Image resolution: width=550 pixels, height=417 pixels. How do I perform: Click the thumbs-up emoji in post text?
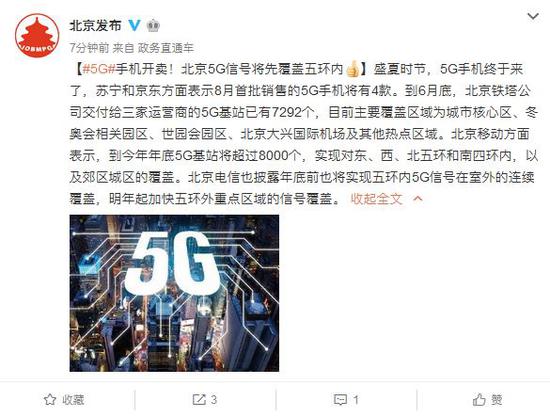353,69
